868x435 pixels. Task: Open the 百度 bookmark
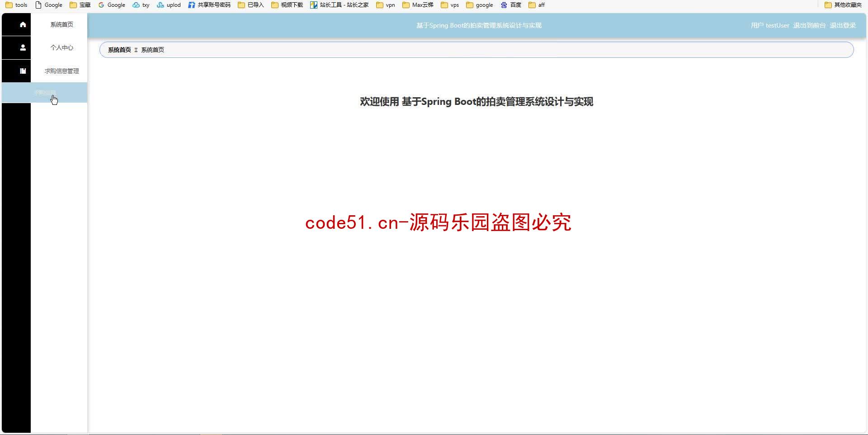[x=511, y=5]
